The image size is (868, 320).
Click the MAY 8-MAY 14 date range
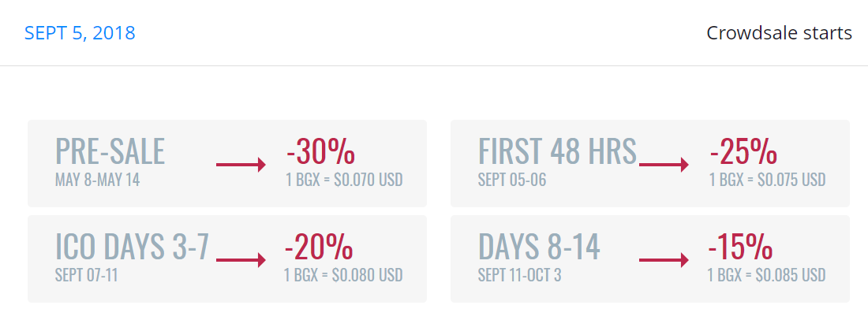(97, 180)
